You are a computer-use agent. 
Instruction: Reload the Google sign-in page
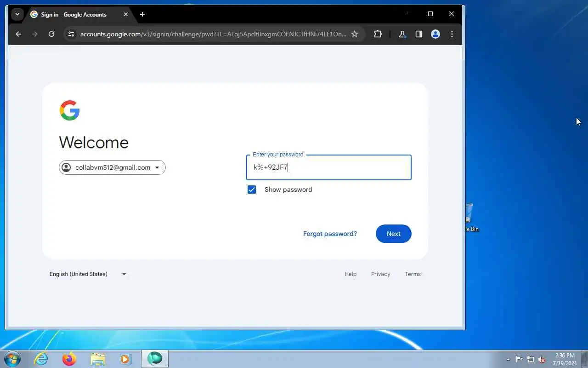(51, 34)
